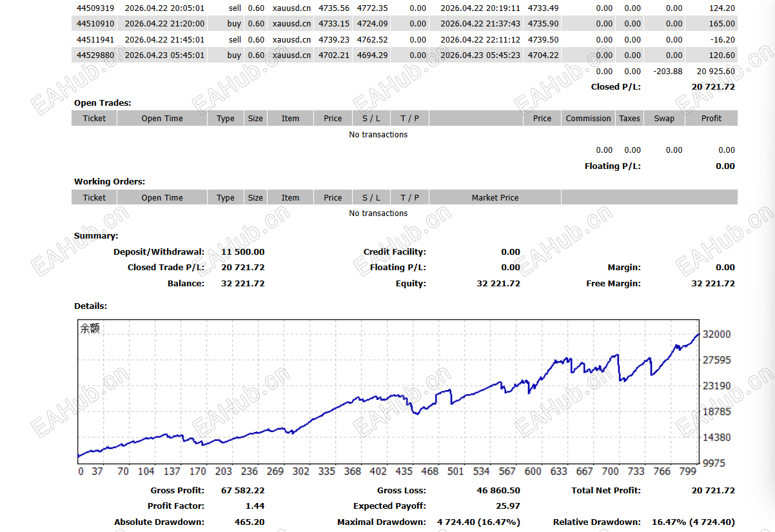
Task: Click the "Relative Drawdown:" label
Action: point(597,522)
